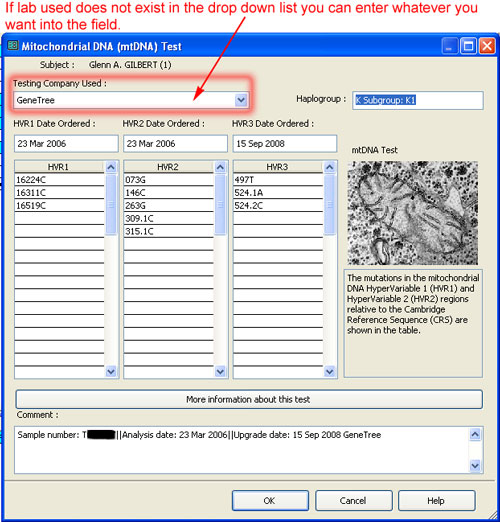Click the HVR3 list scroll up arrow
The image size is (500, 522).
[x=330, y=167]
